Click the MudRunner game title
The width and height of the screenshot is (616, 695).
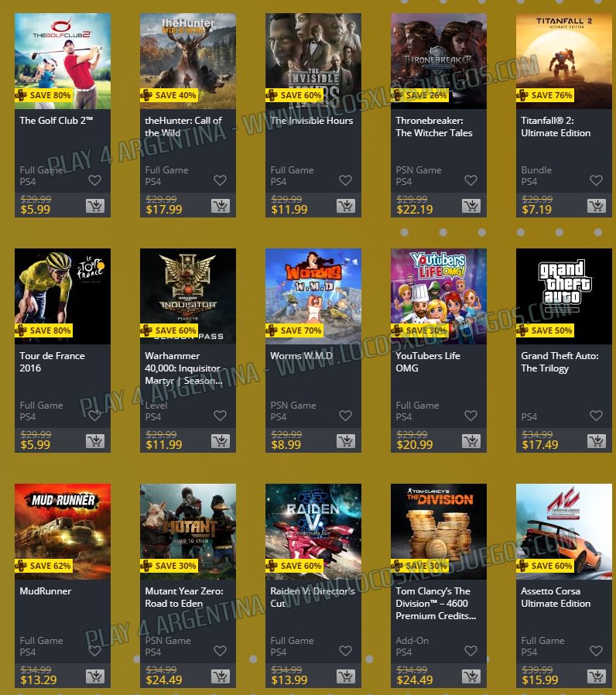coord(46,591)
